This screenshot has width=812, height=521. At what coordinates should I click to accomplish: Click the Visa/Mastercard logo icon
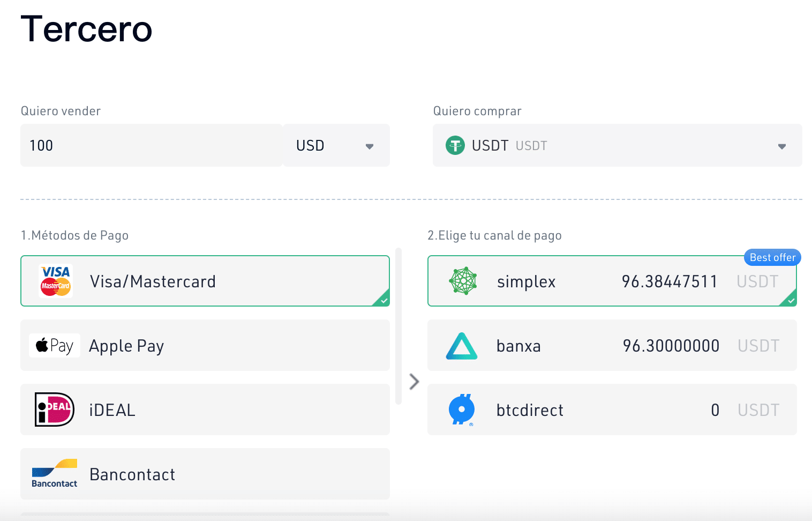[x=56, y=281]
